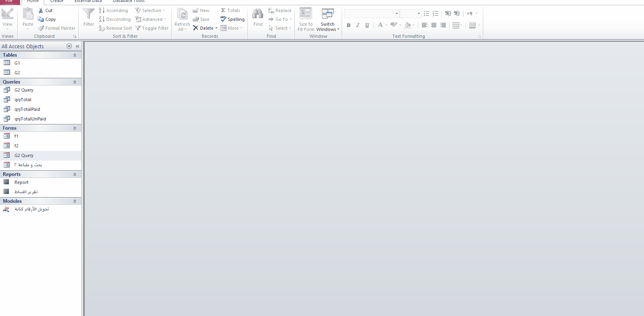Screen dimensions: 644x316
Task: Collapse the Queries group
Action: 75,82
